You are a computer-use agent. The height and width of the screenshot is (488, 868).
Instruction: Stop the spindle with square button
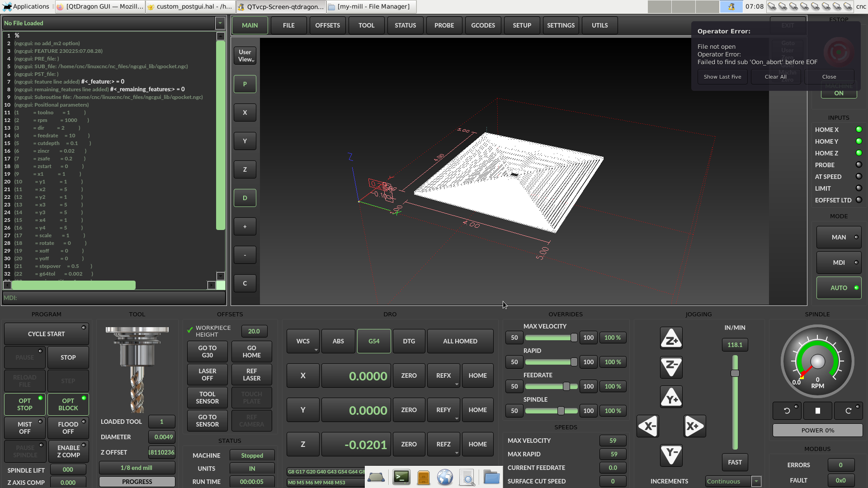tap(817, 411)
